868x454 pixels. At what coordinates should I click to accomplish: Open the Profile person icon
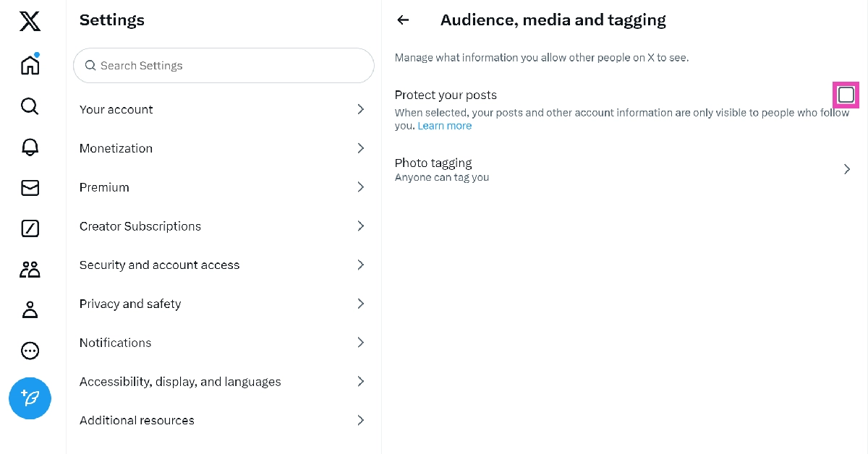30,310
